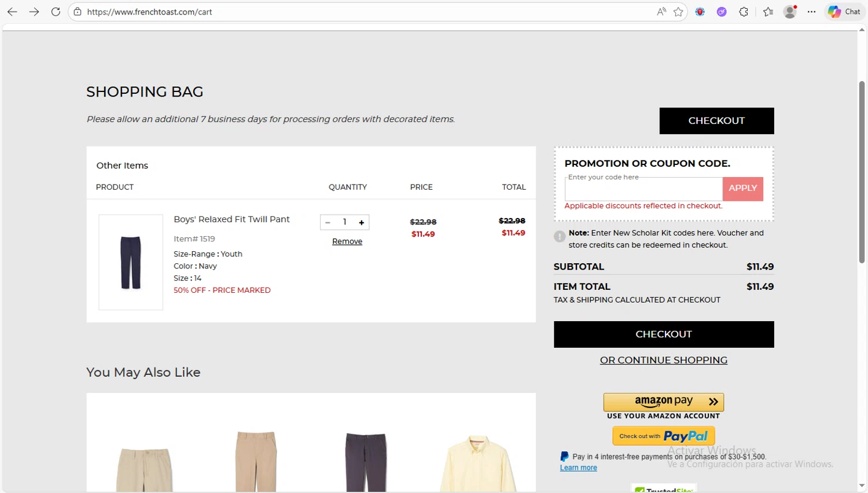This screenshot has width=868, height=493.
Task: Click the browser back arrow
Action: click(x=12, y=12)
